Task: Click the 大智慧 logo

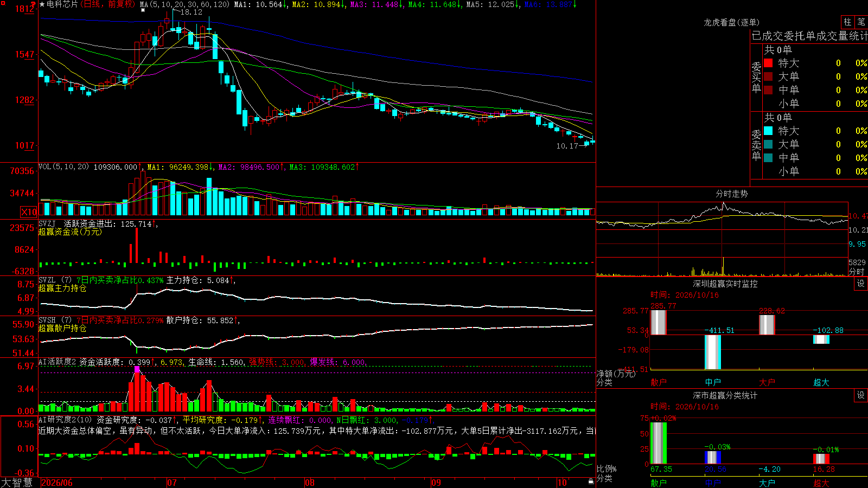Action: 17,483
